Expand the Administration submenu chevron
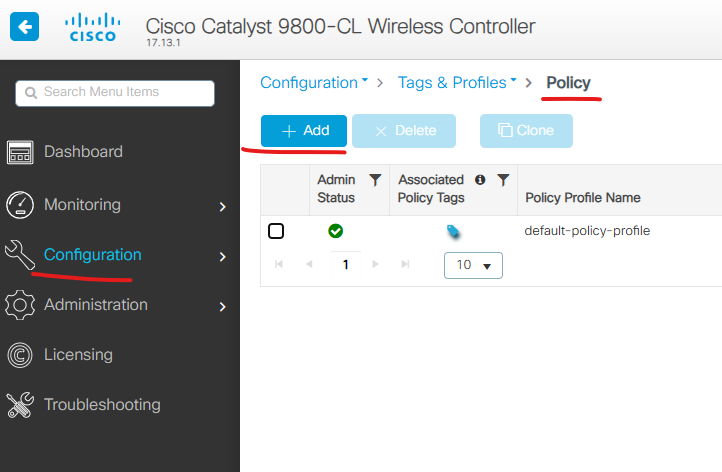The width and height of the screenshot is (722, 472). [x=223, y=307]
